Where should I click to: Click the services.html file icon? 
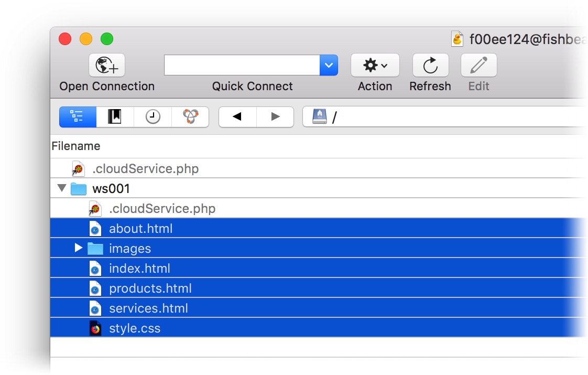[x=95, y=308]
